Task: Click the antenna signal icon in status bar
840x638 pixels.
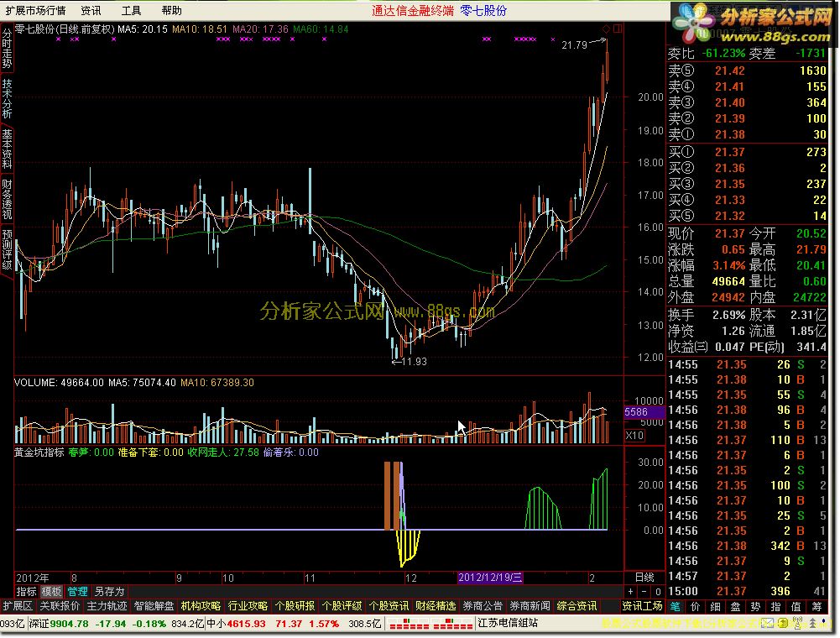Action: tap(798, 624)
